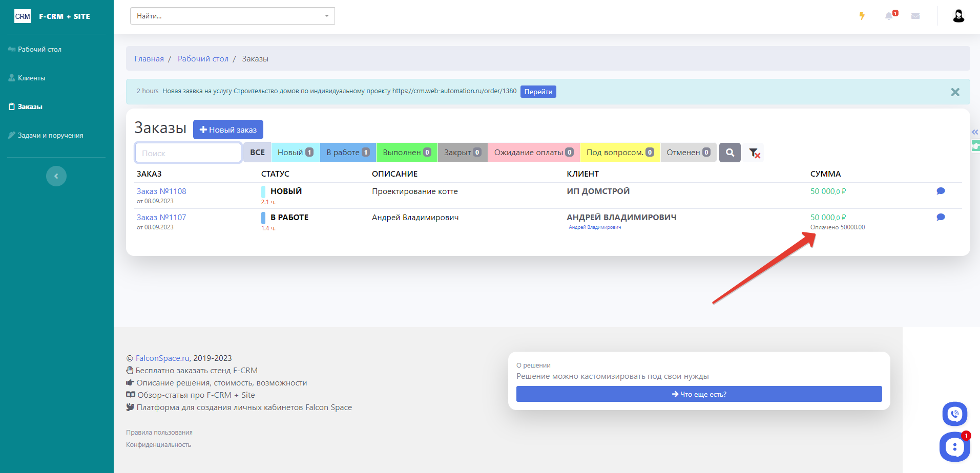Open comments for order №1108
Screen dimensions: 980x473
point(941,191)
